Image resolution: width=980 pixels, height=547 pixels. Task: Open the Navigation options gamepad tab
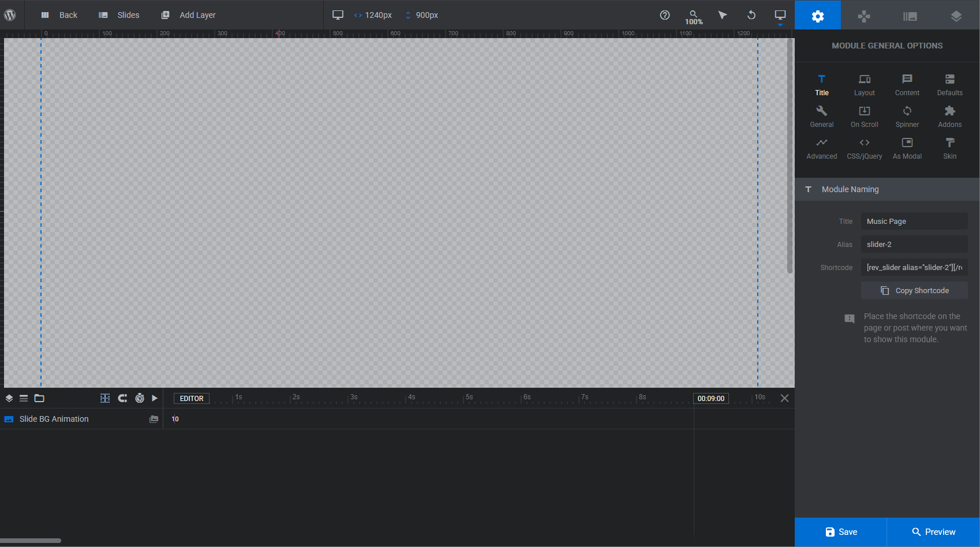point(864,16)
